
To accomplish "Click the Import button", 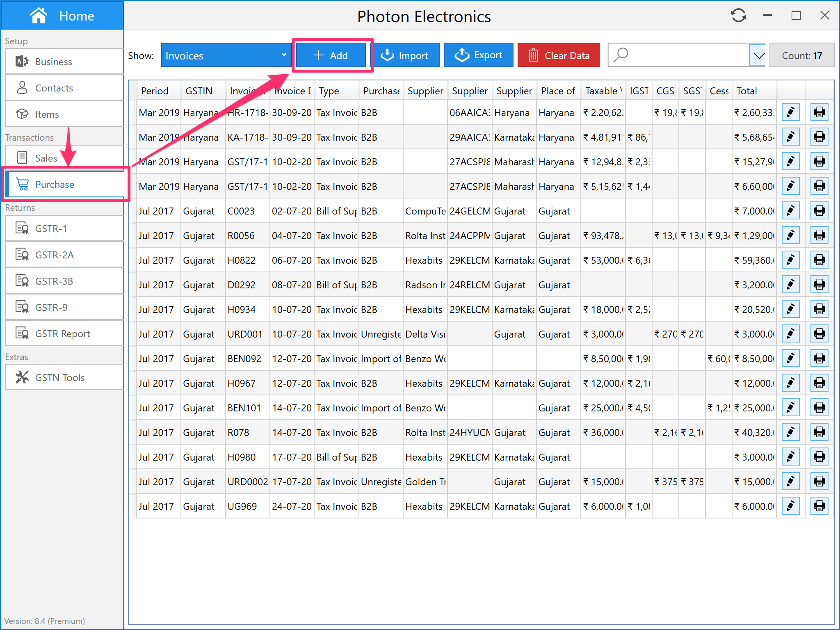I will [x=405, y=55].
